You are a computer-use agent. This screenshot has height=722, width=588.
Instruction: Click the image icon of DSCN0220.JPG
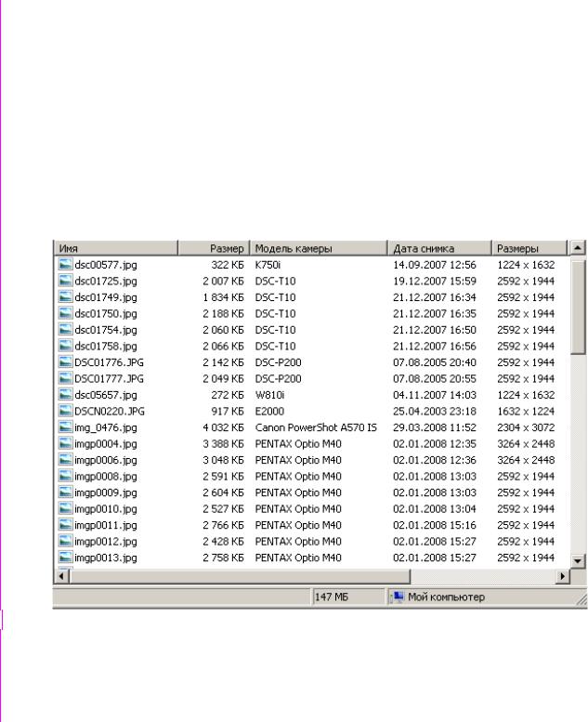point(65,411)
